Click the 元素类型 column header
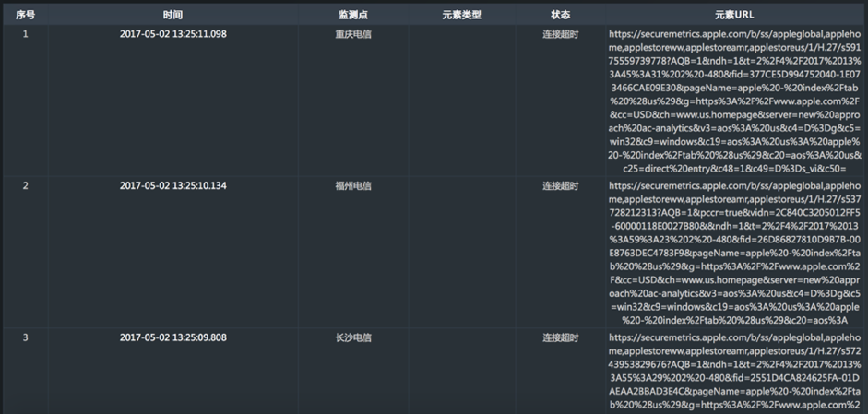Viewport: 868px width, 414px height. (x=462, y=15)
